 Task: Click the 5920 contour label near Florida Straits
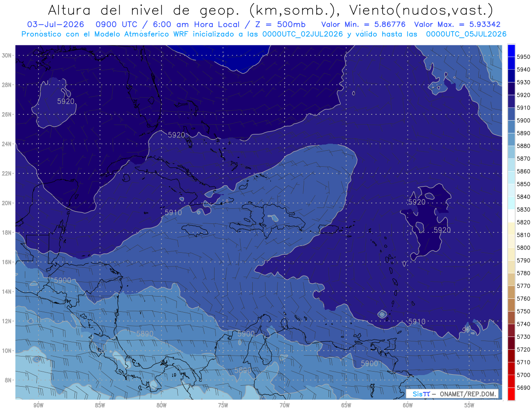point(176,135)
